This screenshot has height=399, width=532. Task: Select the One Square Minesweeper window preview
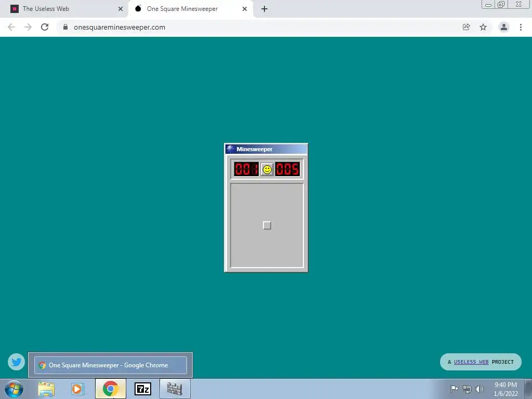coord(110,365)
